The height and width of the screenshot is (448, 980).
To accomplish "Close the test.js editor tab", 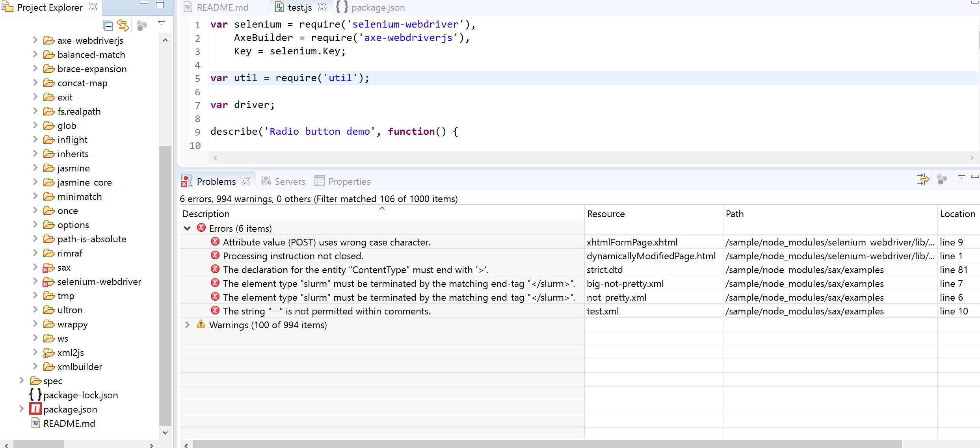I will point(323,7).
